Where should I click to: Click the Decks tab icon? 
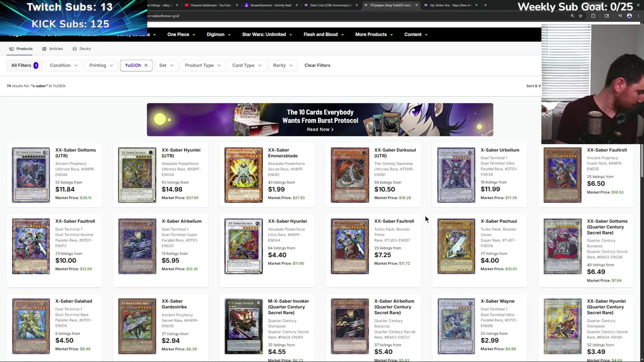pyautogui.click(x=74, y=49)
